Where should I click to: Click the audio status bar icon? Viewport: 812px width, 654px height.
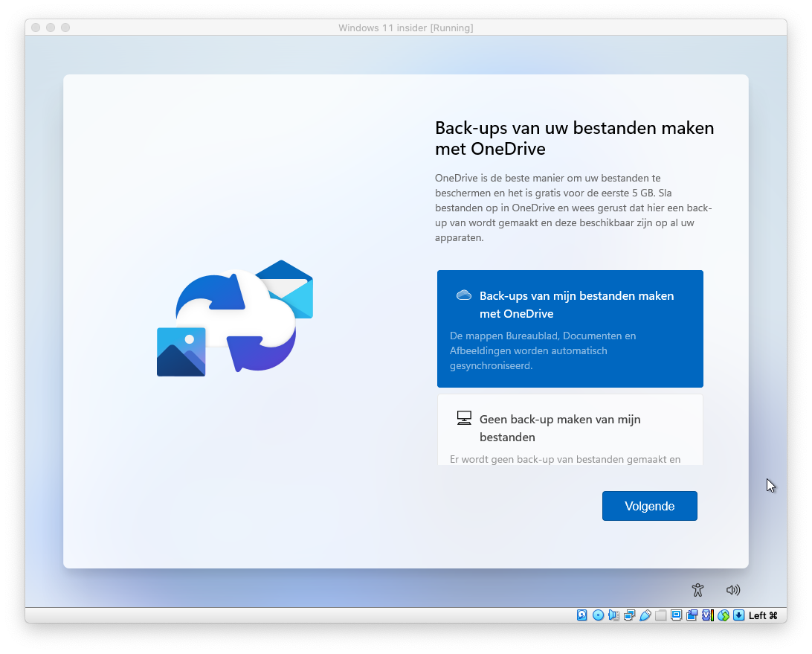[x=613, y=615]
